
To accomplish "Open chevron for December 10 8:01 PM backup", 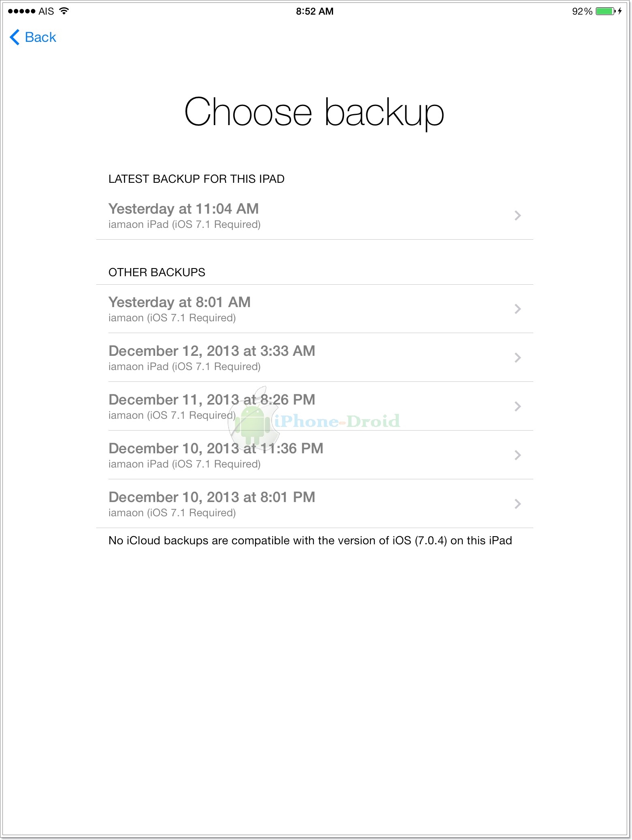I will click(517, 504).
